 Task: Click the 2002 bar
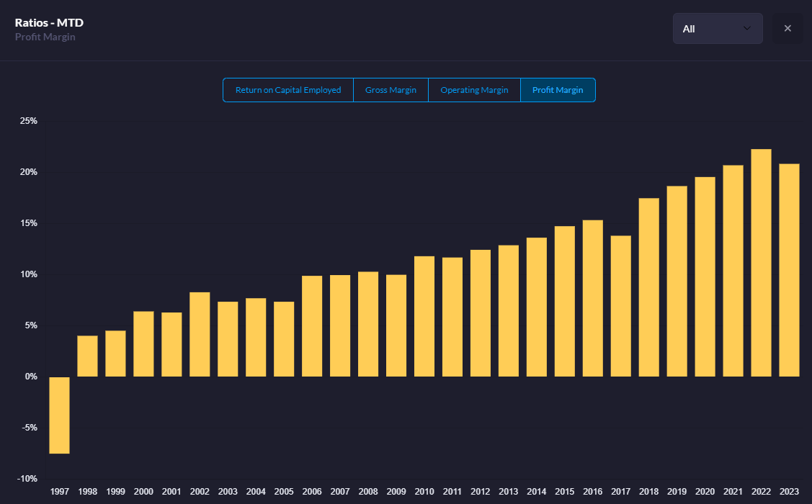point(200,334)
